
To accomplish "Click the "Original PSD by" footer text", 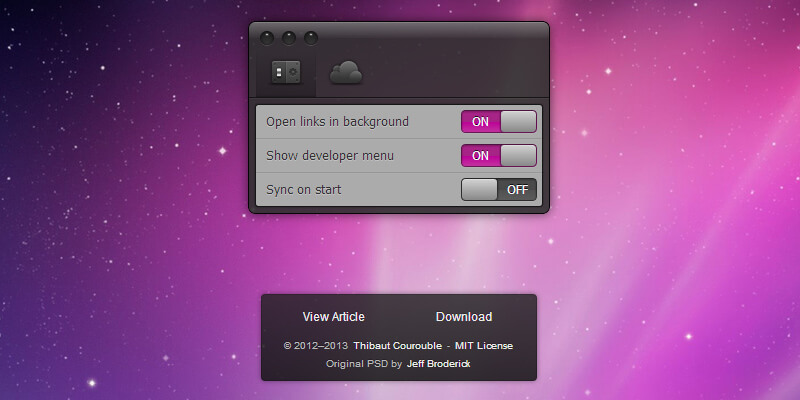I will point(364,364).
